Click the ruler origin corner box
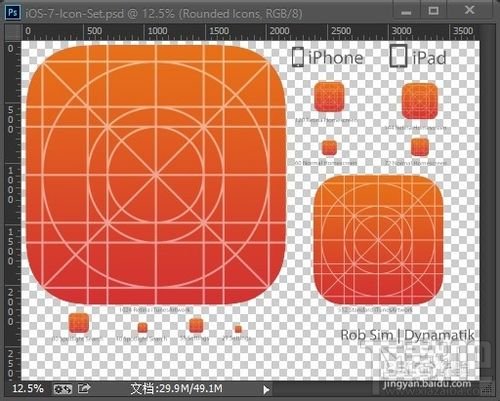Screen dimensions: 500x401 coord(13,32)
